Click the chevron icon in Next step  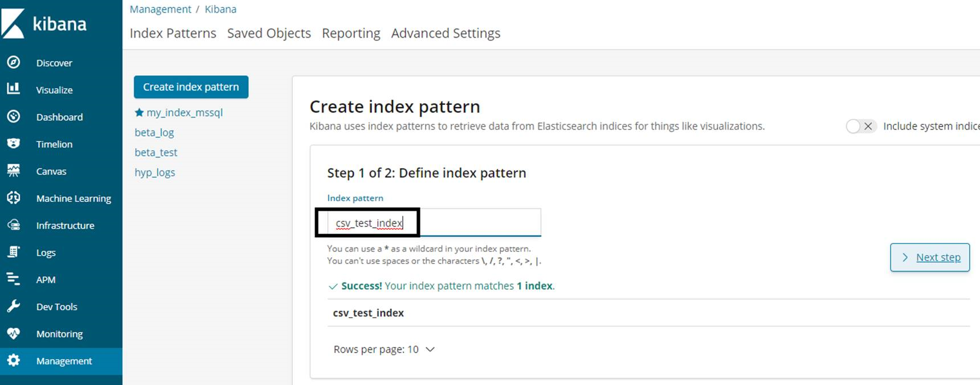(905, 257)
